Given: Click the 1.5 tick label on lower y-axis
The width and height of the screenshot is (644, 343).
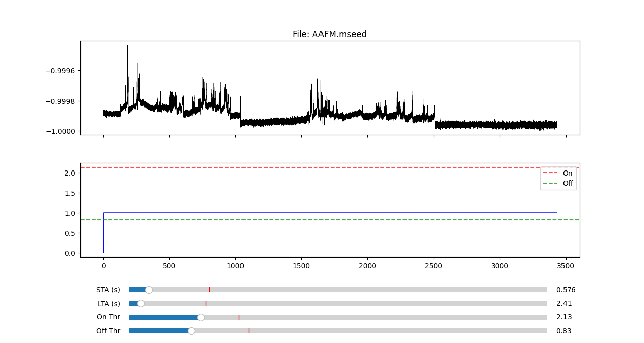Looking at the screenshot, I should (69, 193).
